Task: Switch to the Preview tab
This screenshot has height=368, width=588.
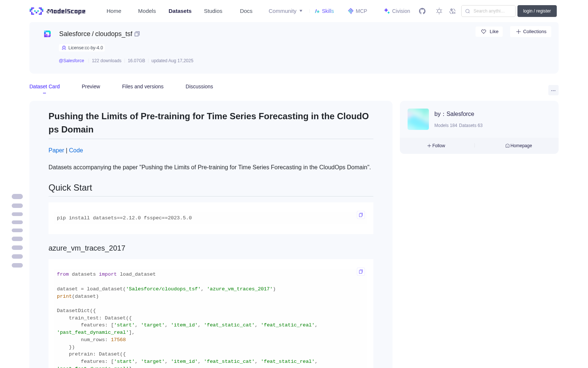Action: [91, 86]
